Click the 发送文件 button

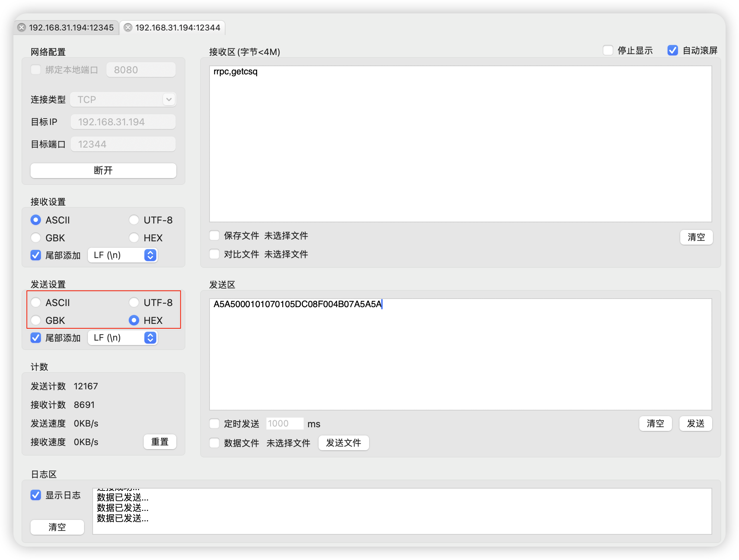click(x=343, y=443)
